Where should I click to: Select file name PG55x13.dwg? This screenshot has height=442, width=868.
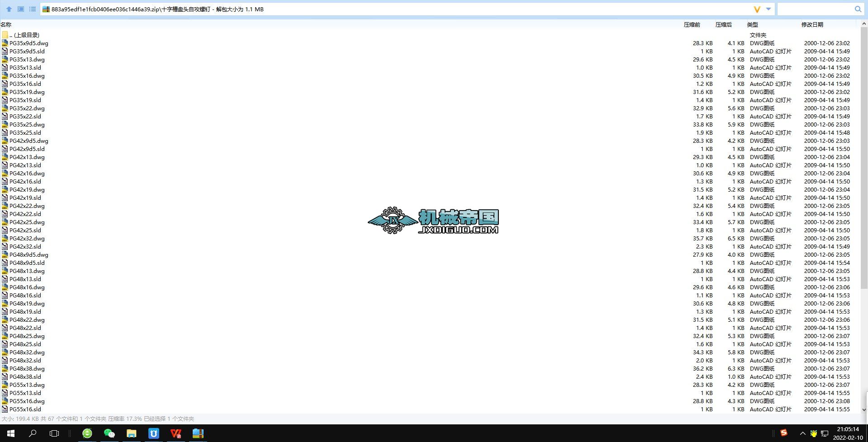[x=27, y=385]
